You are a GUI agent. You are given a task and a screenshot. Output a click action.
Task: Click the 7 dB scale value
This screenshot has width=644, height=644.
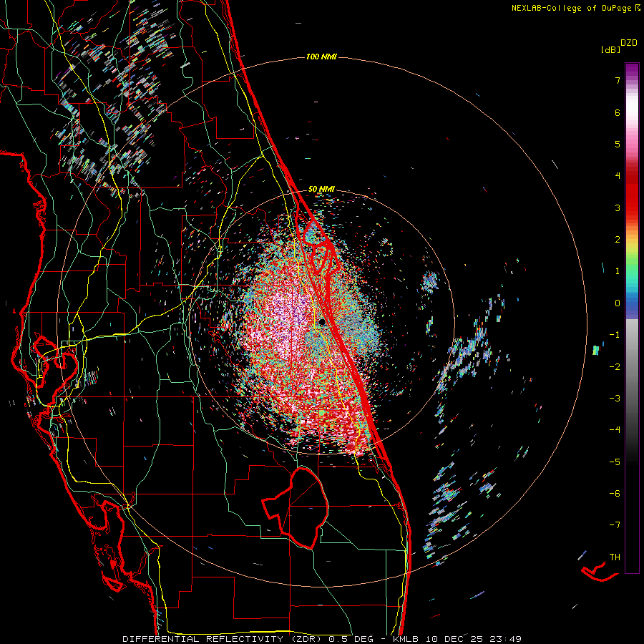tap(618, 80)
